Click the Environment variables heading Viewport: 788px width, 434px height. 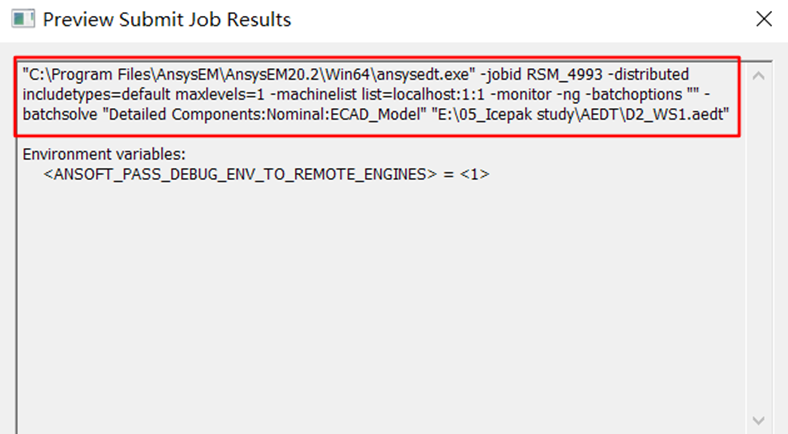104,154
